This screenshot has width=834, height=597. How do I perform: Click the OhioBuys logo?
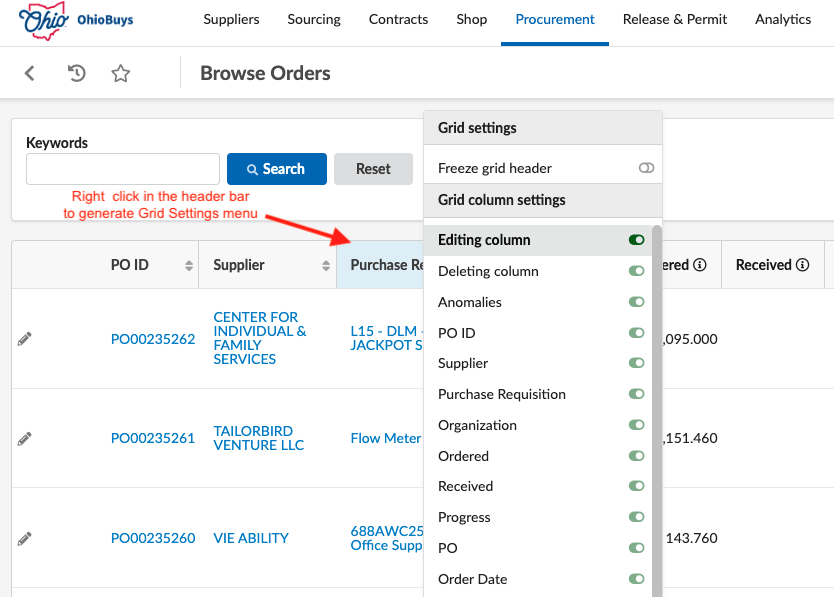click(76, 21)
